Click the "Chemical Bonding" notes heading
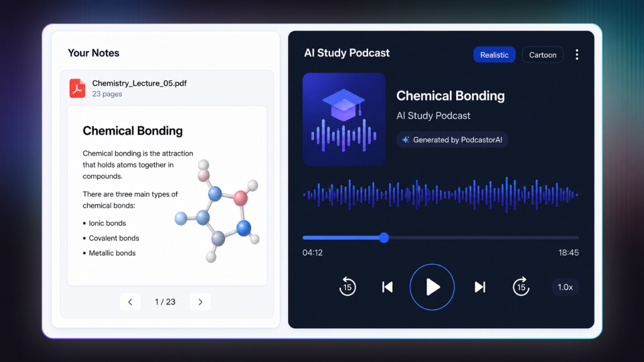 click(x=133, y=131)
